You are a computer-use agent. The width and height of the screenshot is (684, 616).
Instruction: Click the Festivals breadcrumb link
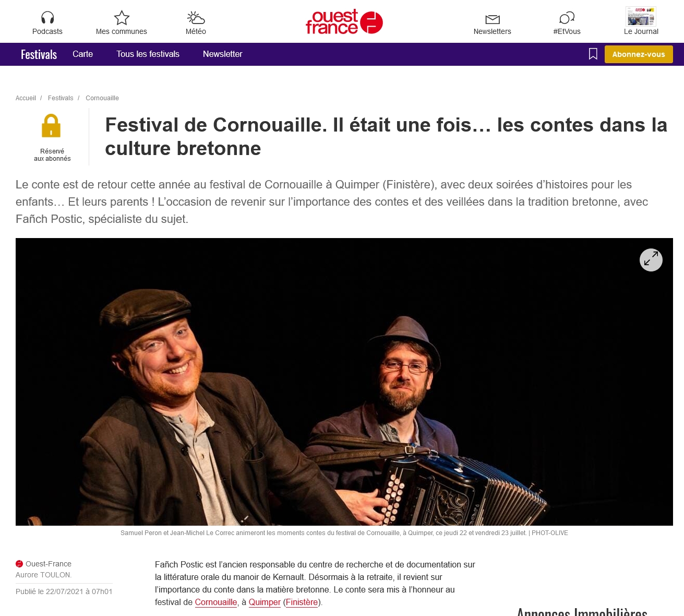pos(61,98)
